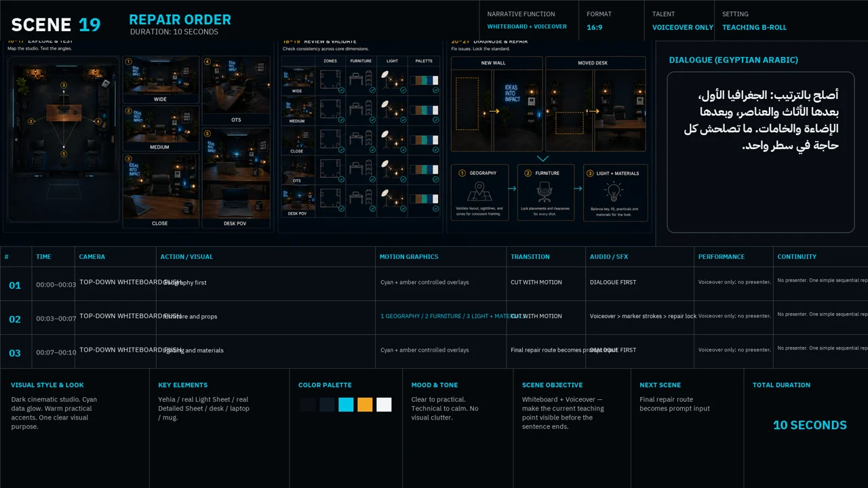Screen dimensions: 868x488
Task: Select the TRANSITION column header
Action: [x=530, y=257]
